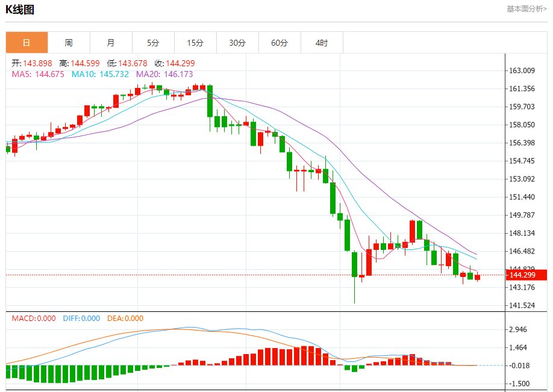Click the 143.176 price axis label

(x=522, y=287)
